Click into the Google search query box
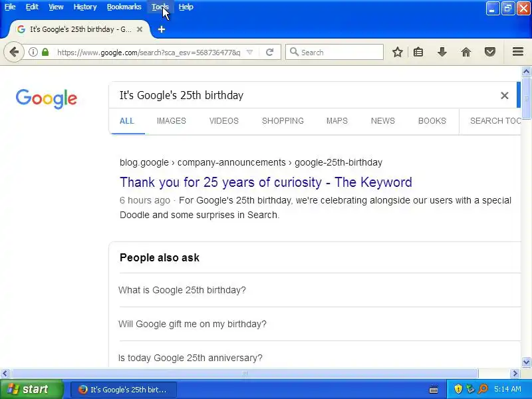 tap(305, 95)
